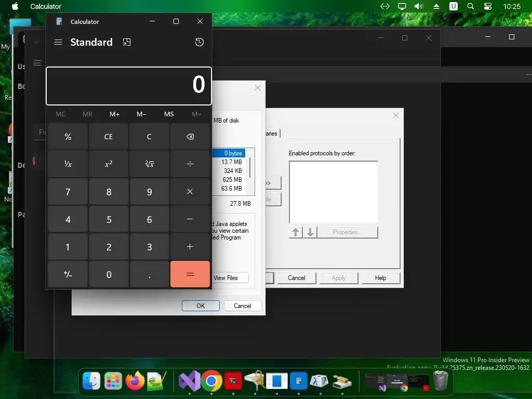This screenshot has height=399, width=532.
Task: Open the Apple menu
Action: (15, 6)
